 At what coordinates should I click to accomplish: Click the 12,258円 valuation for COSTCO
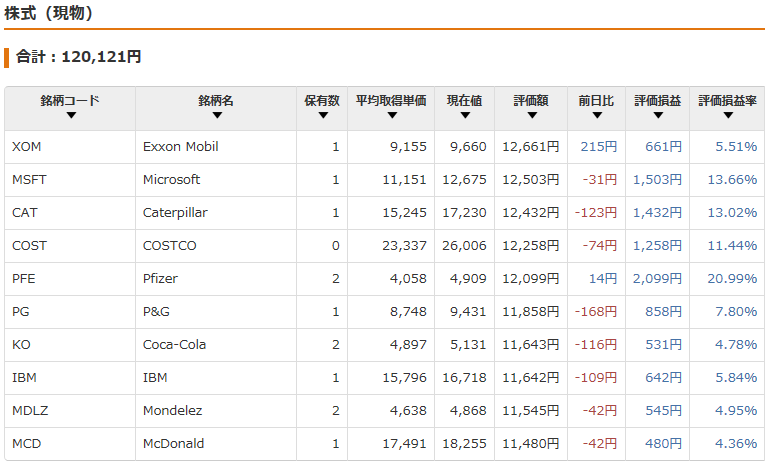click(x=531, y=245)
